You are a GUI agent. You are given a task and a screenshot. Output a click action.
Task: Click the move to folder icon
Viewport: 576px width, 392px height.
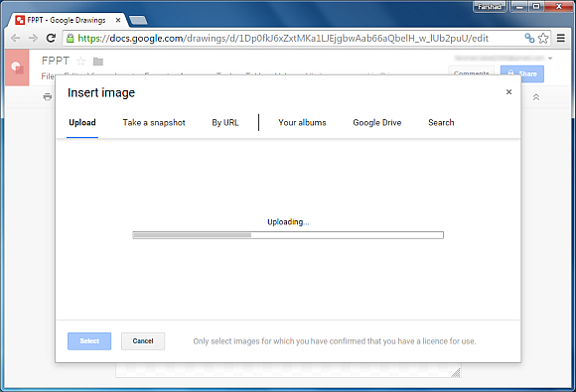click(x=98, y=62)
